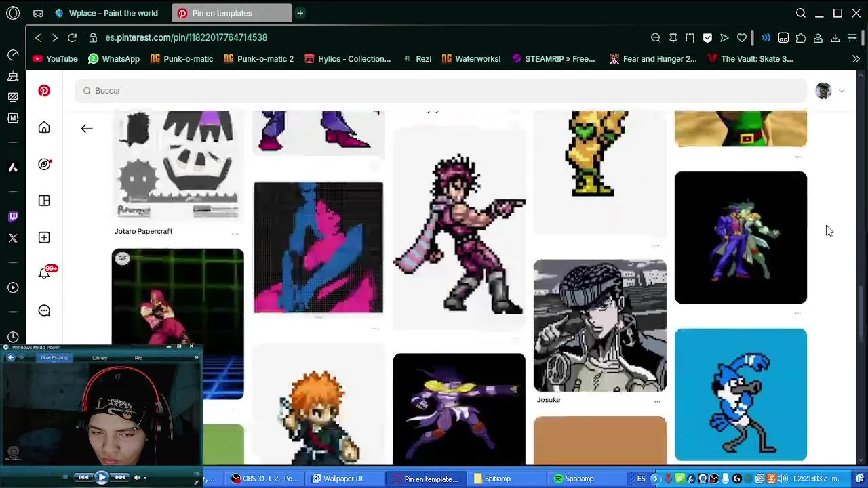This screenshot has height=488, width=868.
Task: Skip to next track in Media Player
Action: pyautogui.click(x=119, y=477)
